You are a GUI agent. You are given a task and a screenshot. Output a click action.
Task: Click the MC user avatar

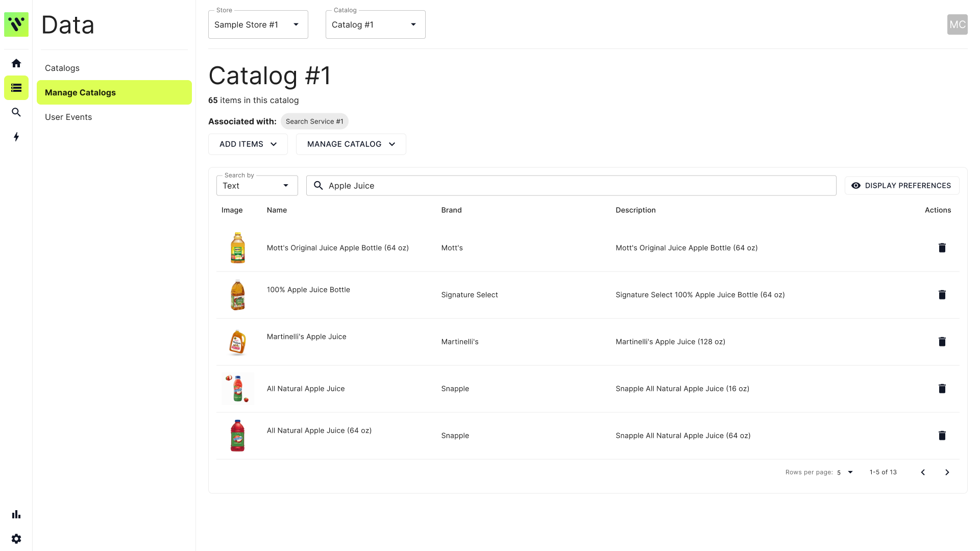(957, 24)
